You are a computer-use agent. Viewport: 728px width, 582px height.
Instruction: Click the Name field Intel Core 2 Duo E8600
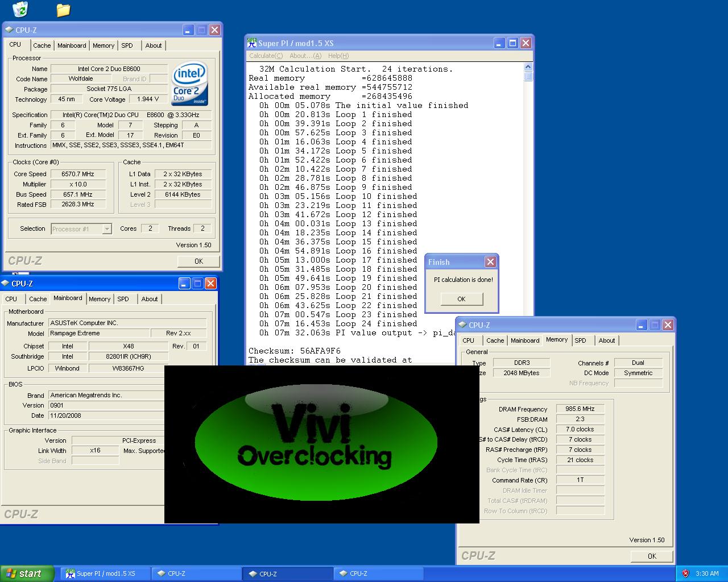(109, 69)
